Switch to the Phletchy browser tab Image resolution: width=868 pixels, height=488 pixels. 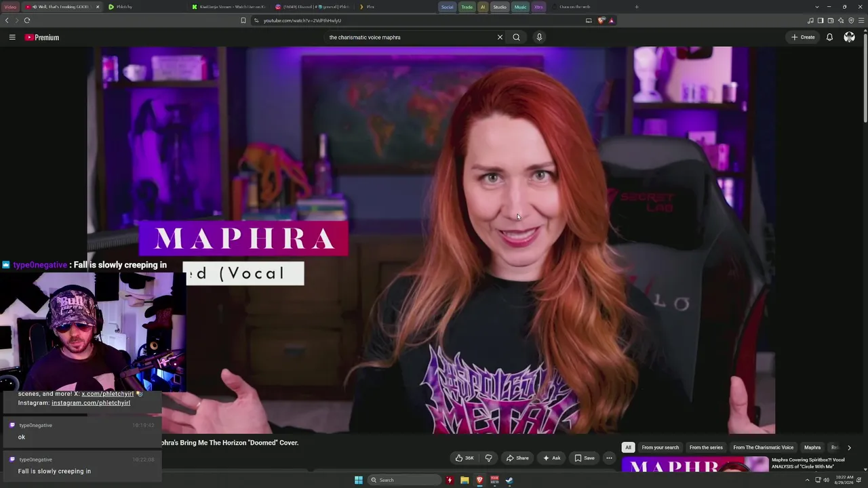pyautogui.click(x=146, y=7)
